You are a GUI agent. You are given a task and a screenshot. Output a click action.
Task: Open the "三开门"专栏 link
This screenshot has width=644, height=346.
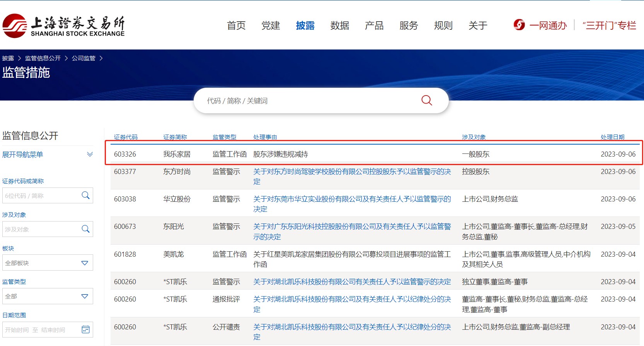609,26
